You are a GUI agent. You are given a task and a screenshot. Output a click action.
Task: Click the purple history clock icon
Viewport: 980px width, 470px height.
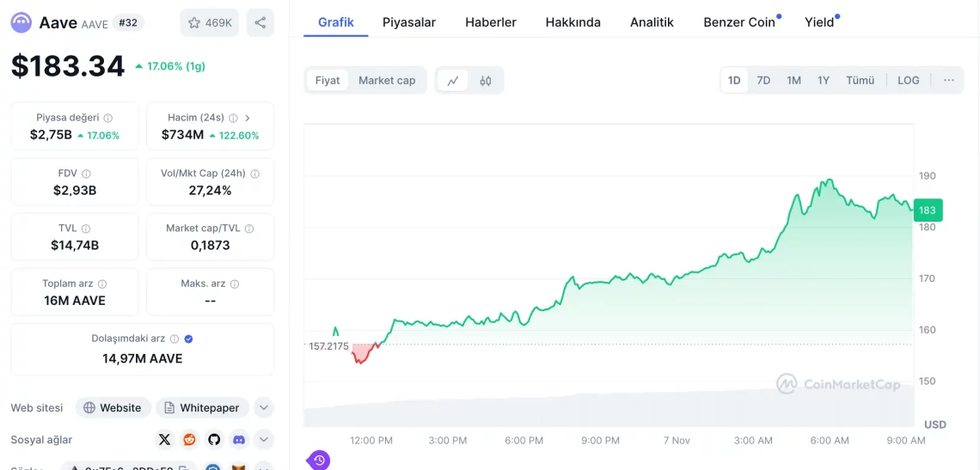click(x=320, y=461)
